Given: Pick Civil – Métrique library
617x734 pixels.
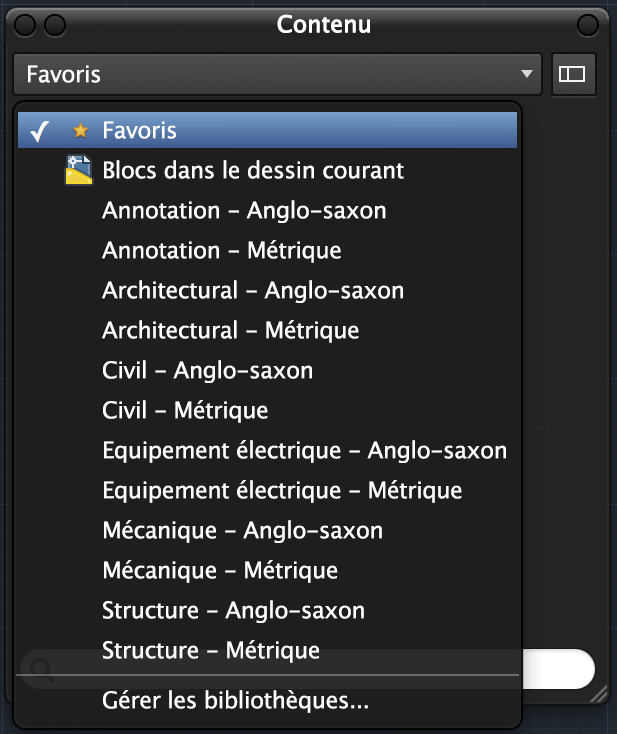Looking at the screenshot, I should tap(185, 411).
